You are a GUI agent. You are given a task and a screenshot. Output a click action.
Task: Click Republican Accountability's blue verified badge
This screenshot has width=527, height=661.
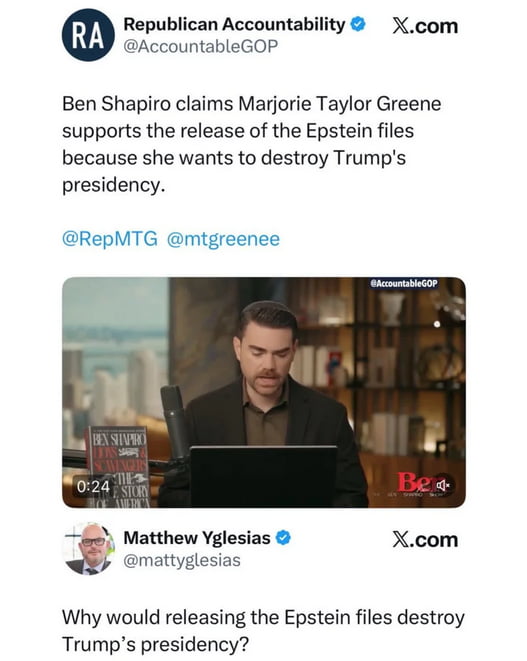tap(358, 24)
